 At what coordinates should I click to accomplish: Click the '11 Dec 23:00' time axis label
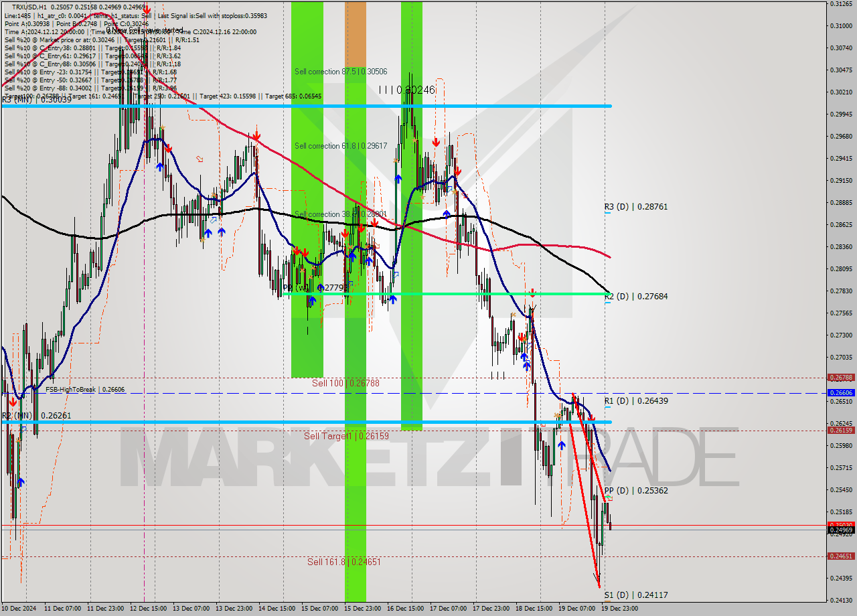(x=106, y=609)
